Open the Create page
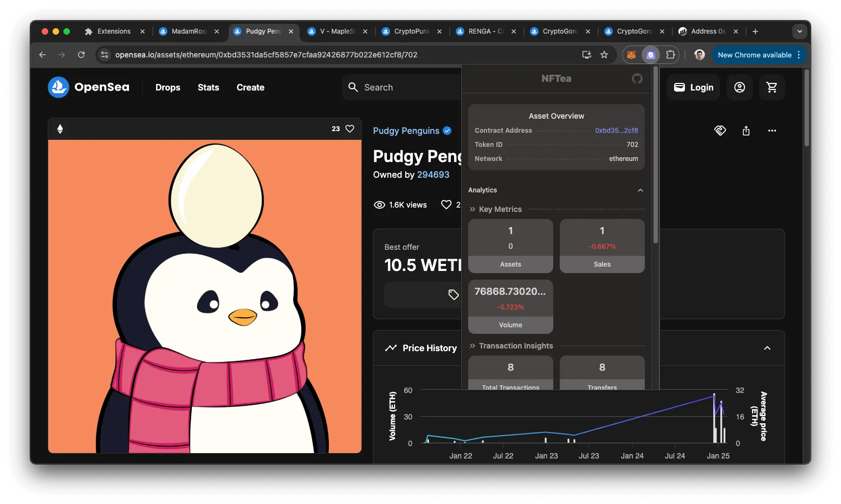 point(250,87)
